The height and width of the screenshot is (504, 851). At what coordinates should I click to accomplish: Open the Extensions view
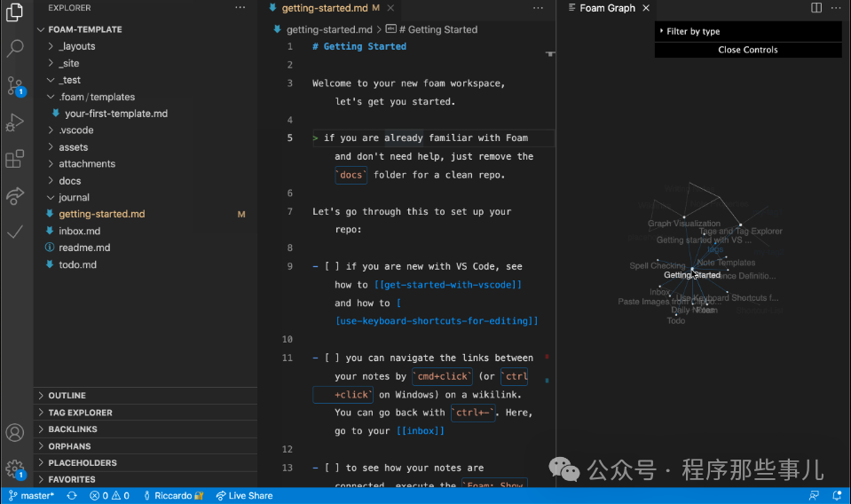[x=15, y=159]
